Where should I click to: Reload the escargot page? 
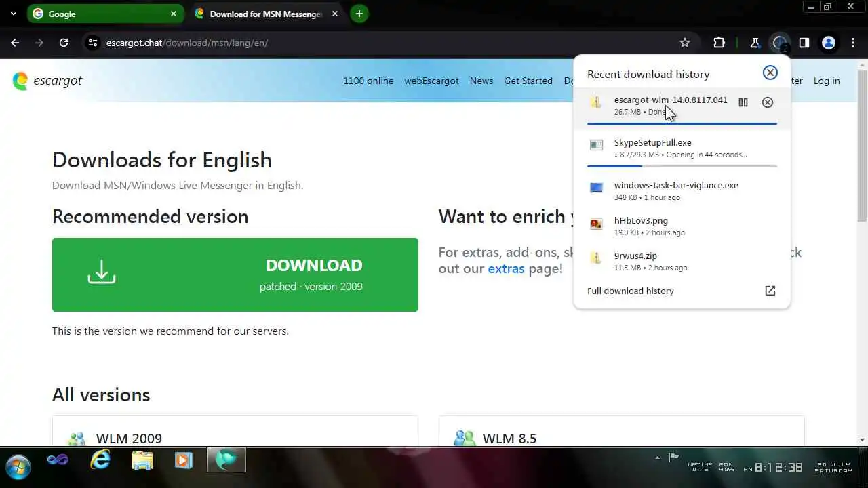[x=64, y=43]
